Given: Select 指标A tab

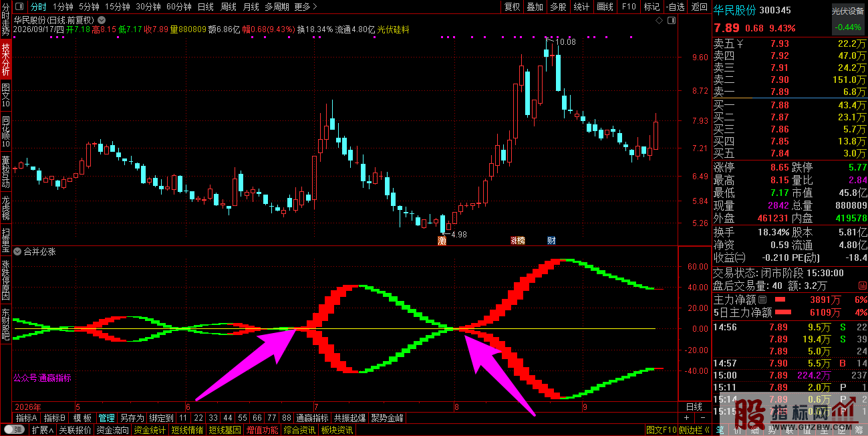Looking at the screenshot, I should click(x=27, y=418).
